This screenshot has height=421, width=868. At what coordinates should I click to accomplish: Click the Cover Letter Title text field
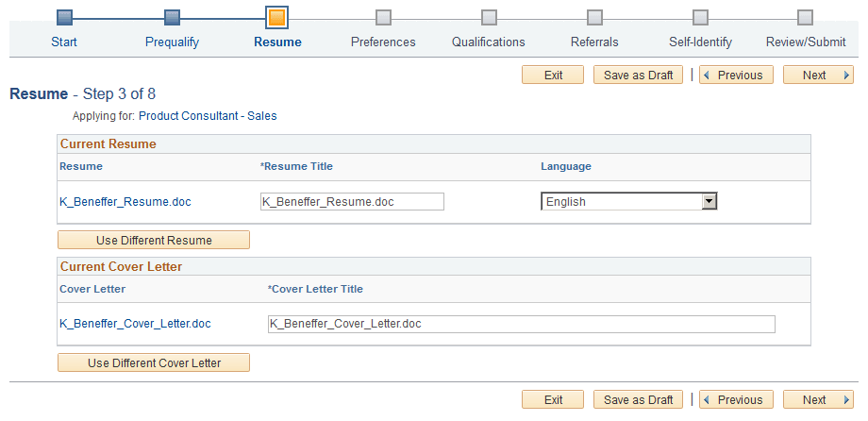[521, 324]
